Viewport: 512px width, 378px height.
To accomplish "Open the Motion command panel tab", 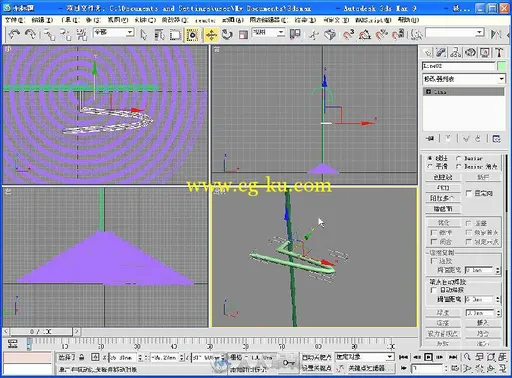I will [x=470, y=52].
